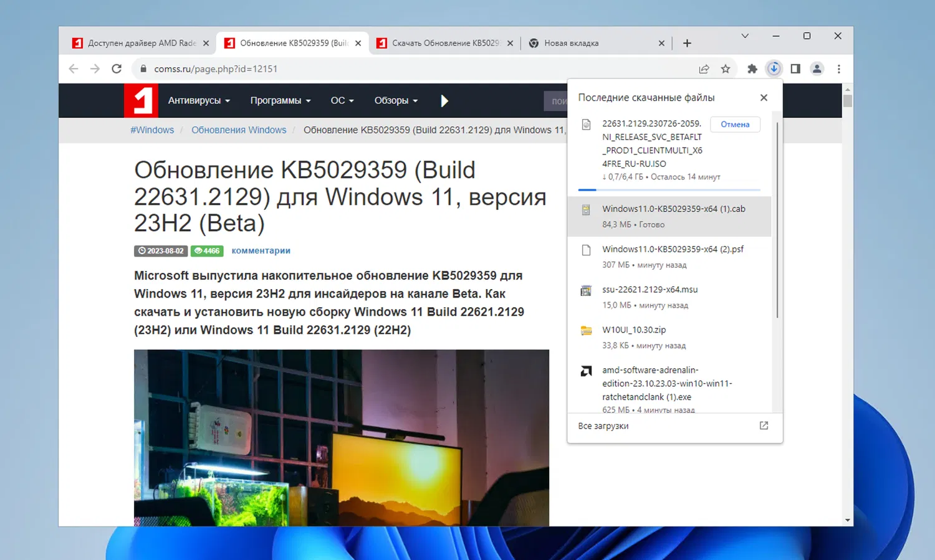
Task: Open the Chrome profile avatar
Action: click(817, 69)
